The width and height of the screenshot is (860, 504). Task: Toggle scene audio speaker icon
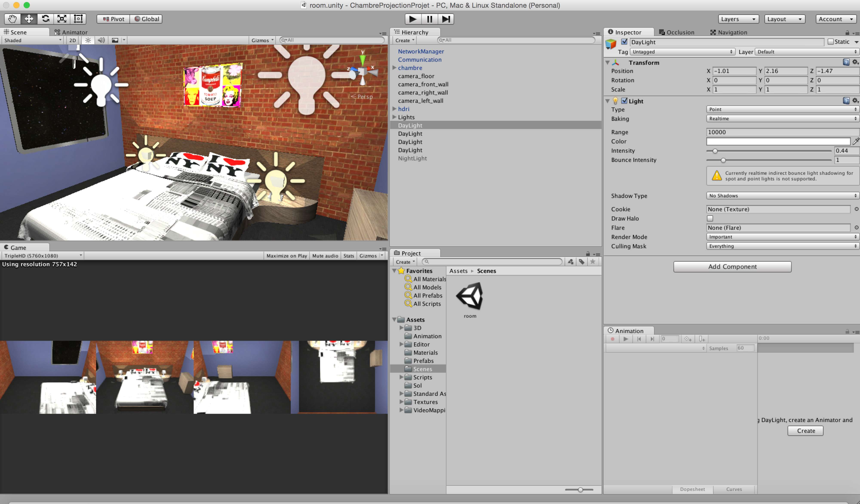tap(101, 40)
